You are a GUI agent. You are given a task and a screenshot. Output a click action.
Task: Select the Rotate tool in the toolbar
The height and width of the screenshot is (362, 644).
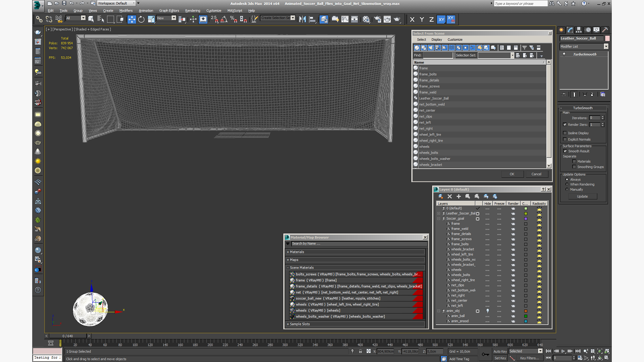(x=141, y=19)
